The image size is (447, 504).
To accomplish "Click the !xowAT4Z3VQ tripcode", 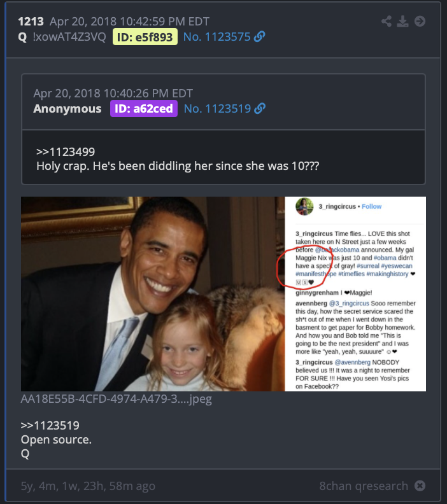I will pos(69,37).
